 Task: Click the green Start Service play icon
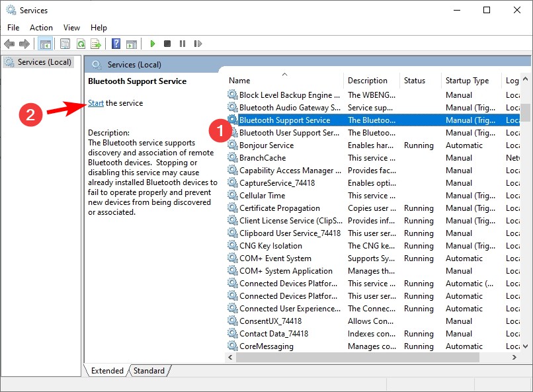click(153, 44)
